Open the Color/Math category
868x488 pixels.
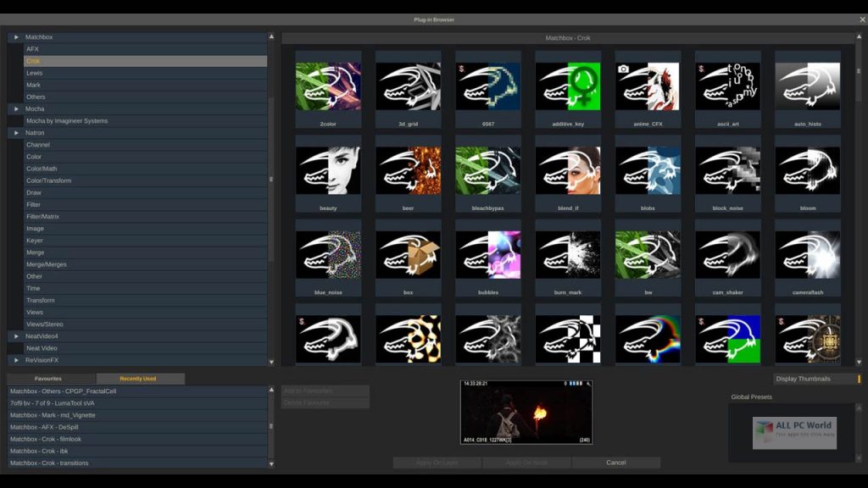(x=145, y=169)
